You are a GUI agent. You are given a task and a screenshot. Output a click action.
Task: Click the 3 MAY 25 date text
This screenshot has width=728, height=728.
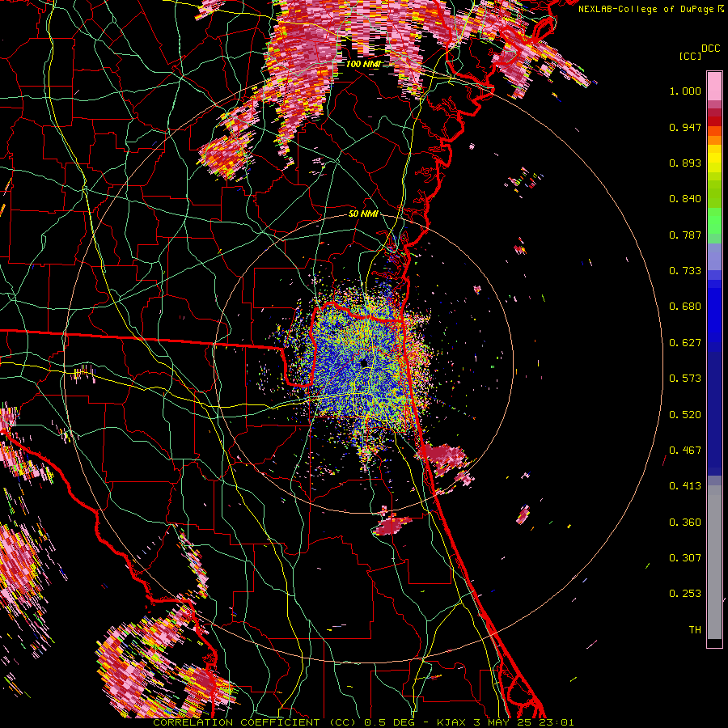[x=503, y=722]
